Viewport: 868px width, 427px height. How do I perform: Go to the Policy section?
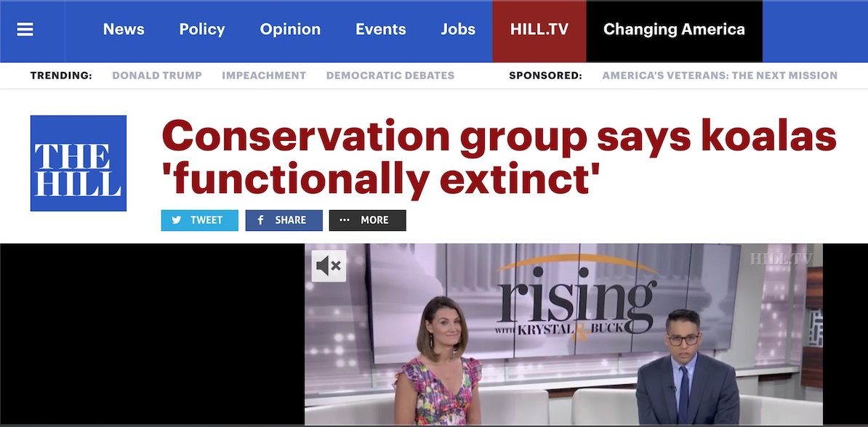(x=202, y=29)
